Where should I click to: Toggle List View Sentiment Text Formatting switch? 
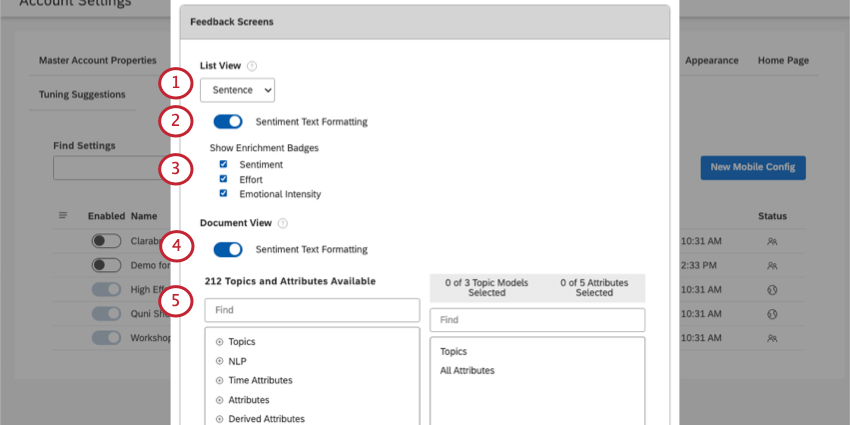pyautogui.click(x=228, y=122)
